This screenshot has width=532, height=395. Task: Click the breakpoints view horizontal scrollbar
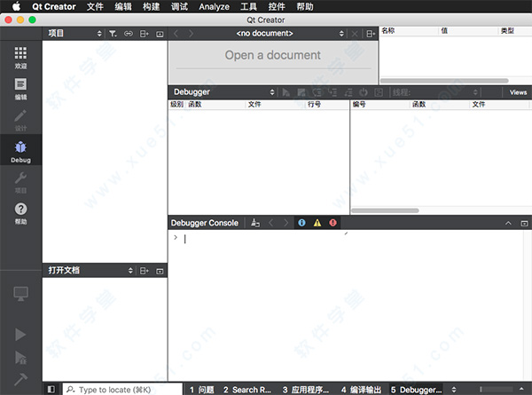[385, 210]
